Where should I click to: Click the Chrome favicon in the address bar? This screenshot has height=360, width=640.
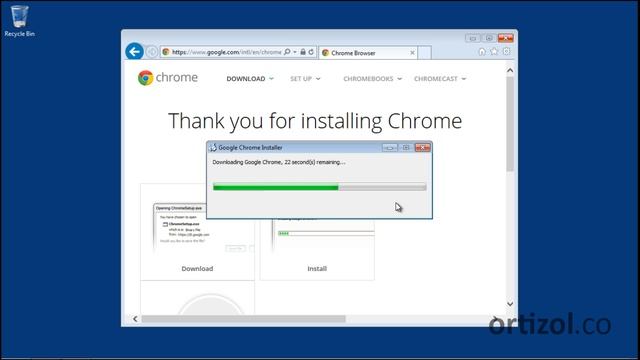tap(166, 52)
